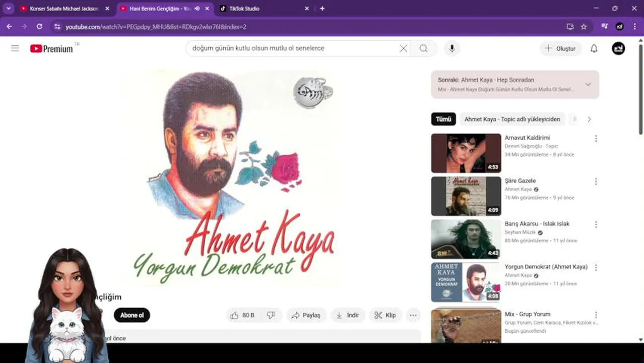644x363 pixels.
Task: Click Şiire Gazele video title
Action: tap(520, 181)
